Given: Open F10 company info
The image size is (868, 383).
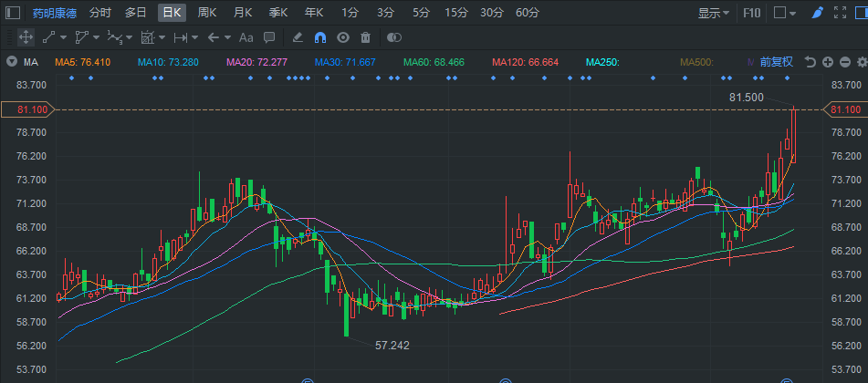Looking at the screenshot, I should pos(752,12).
